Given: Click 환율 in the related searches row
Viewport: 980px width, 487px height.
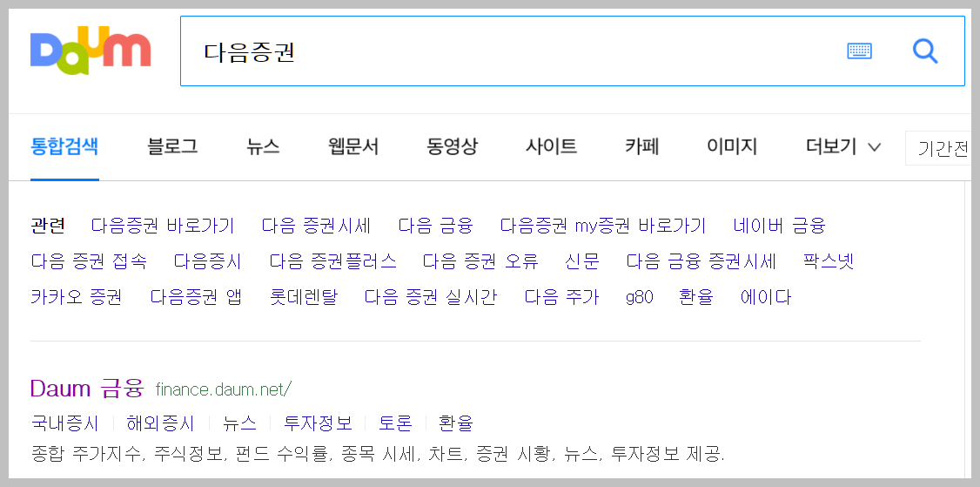Looking at the screenshot, I should pyautogui.click(x=695, y=297).
